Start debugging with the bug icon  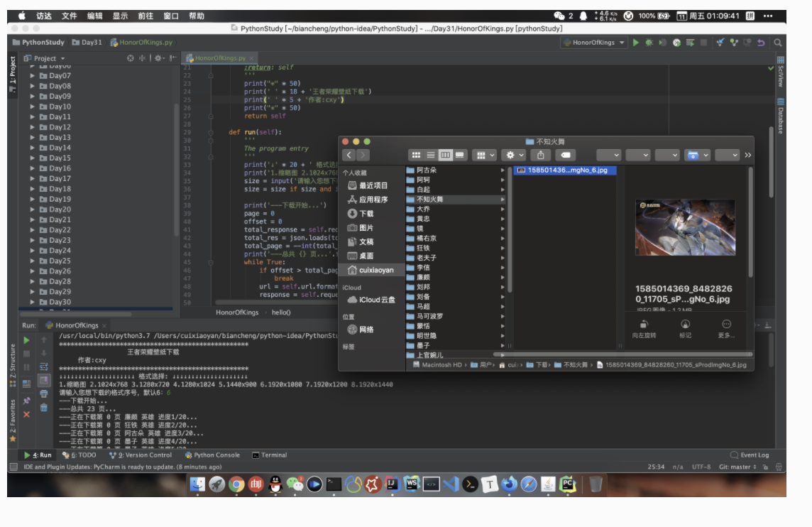click(649, 43)
